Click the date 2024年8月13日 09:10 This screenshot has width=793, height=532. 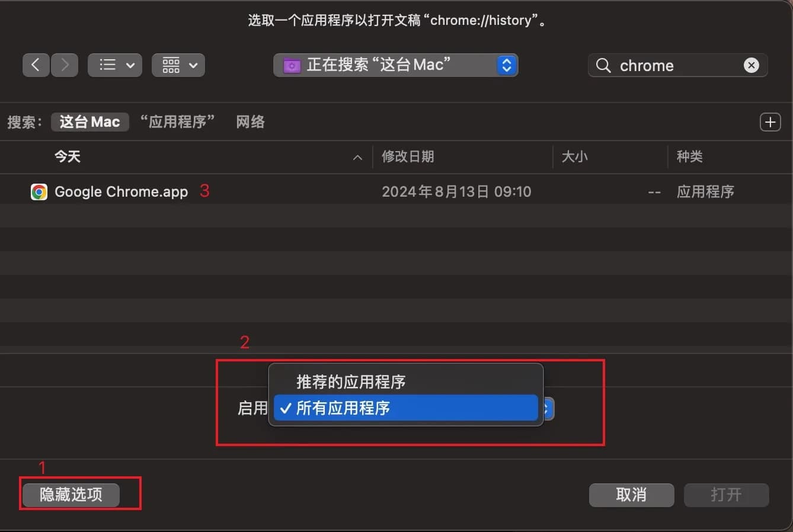pos(456,191)
